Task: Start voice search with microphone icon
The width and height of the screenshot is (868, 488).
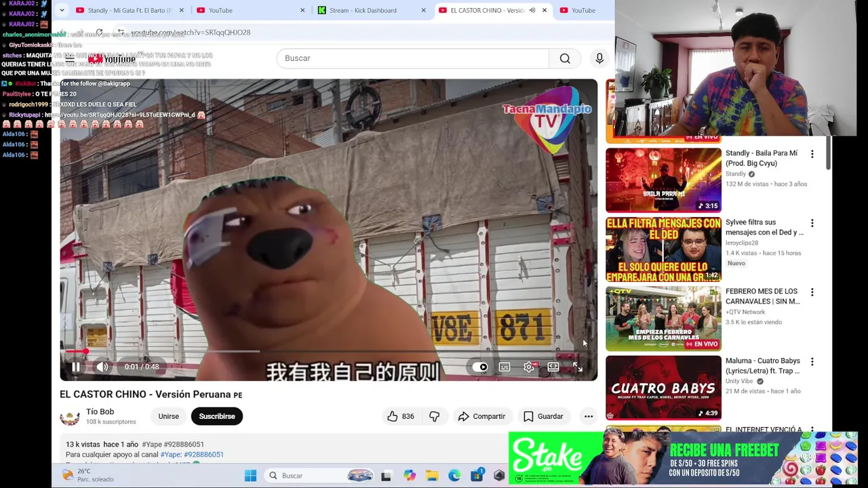Action: (x=599, y=58)
